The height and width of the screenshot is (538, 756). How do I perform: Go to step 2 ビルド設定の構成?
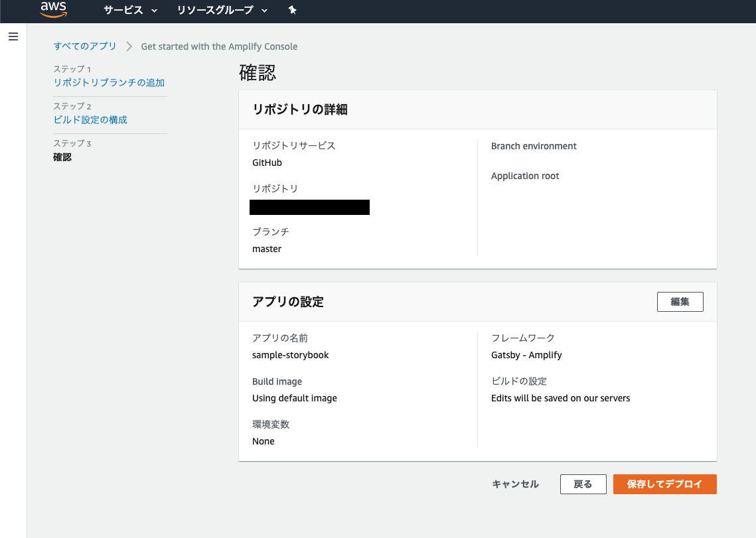tap(90, 119)
